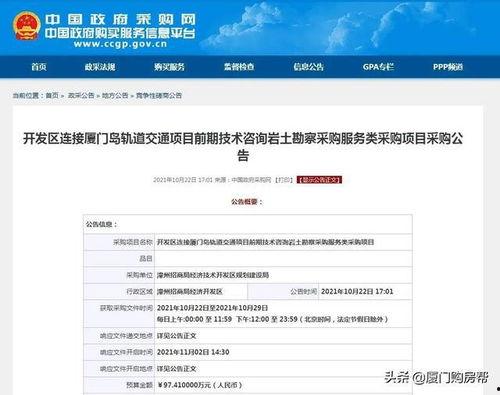The width and height of the screenshot is (500, 395).
Task: Select the 采购项目名称 value cell
Action: tap(283, 242)
